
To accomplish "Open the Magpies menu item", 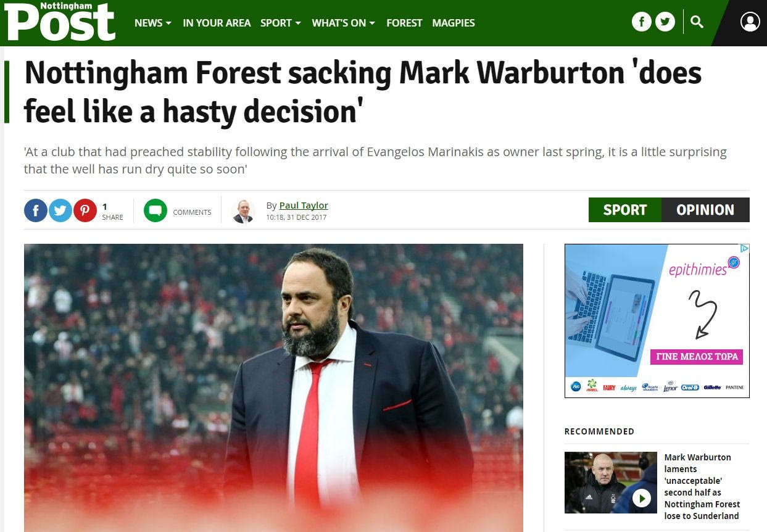I will click(454, 23).
